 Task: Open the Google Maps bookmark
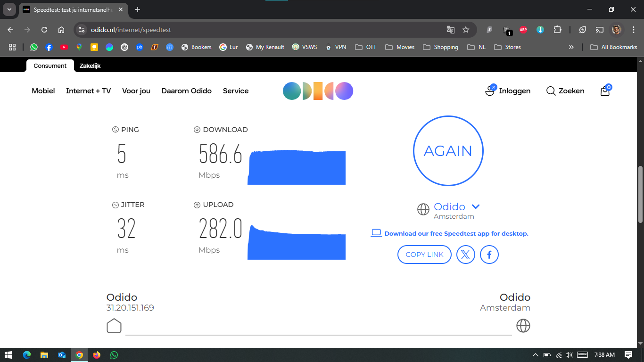(79, 47)
